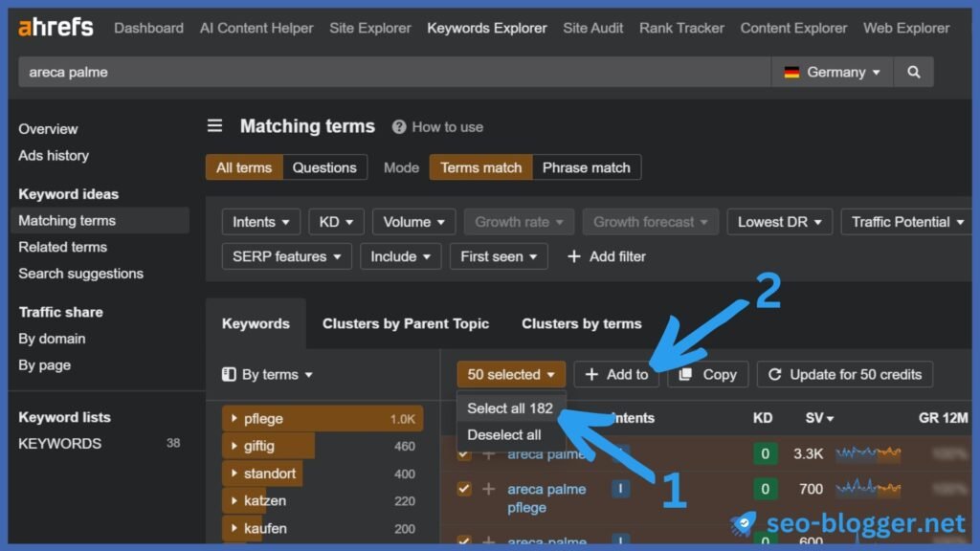Choose Deselect all option
Viewport: 980px width, 551px height.
tap(503, 435)
